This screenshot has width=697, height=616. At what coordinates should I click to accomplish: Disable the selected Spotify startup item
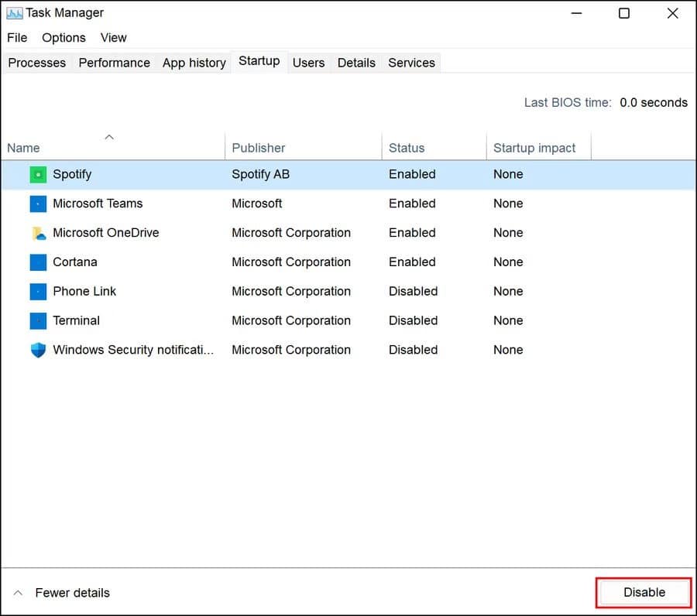tap(643, 591)
